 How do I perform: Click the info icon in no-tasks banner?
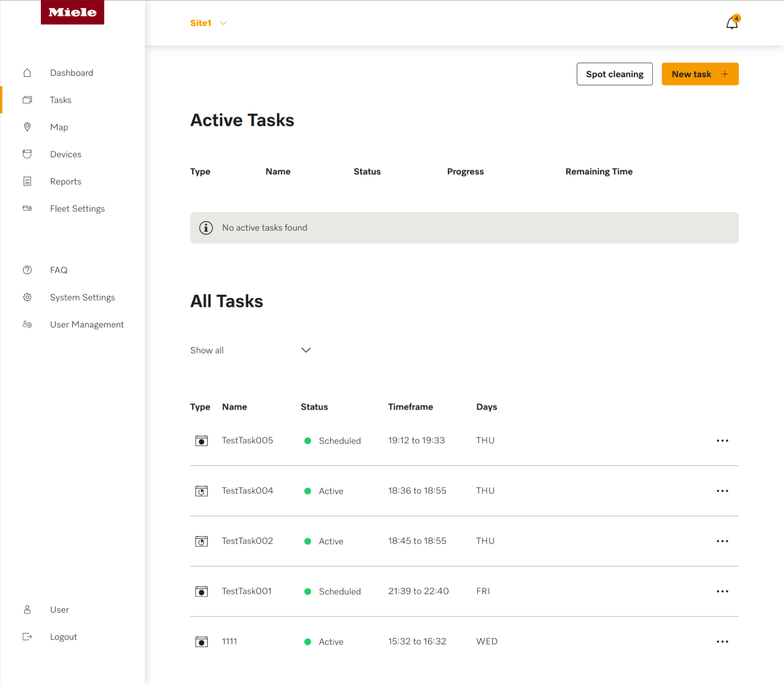[206, 228]
